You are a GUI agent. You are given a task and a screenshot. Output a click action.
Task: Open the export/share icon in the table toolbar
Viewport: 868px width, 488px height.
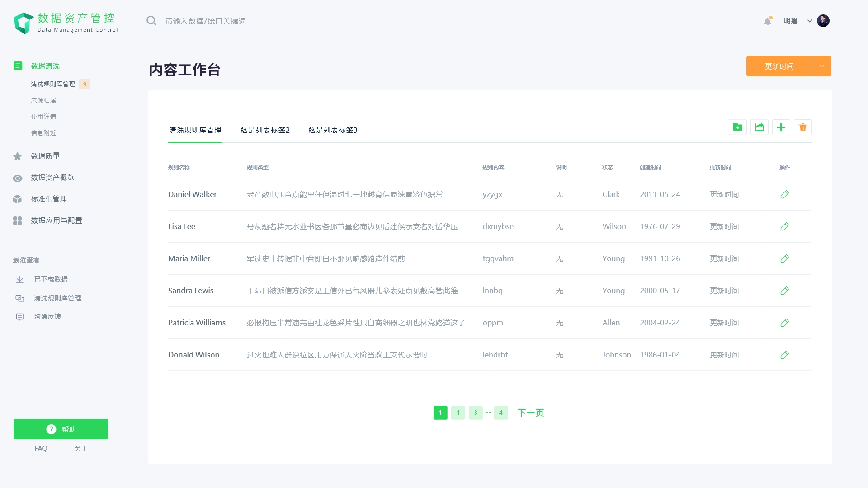click(759, 127)
